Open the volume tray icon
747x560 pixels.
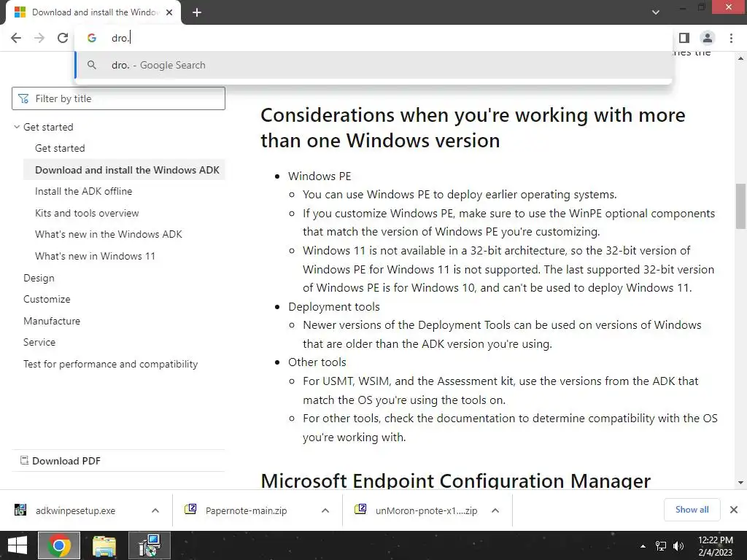678,546
